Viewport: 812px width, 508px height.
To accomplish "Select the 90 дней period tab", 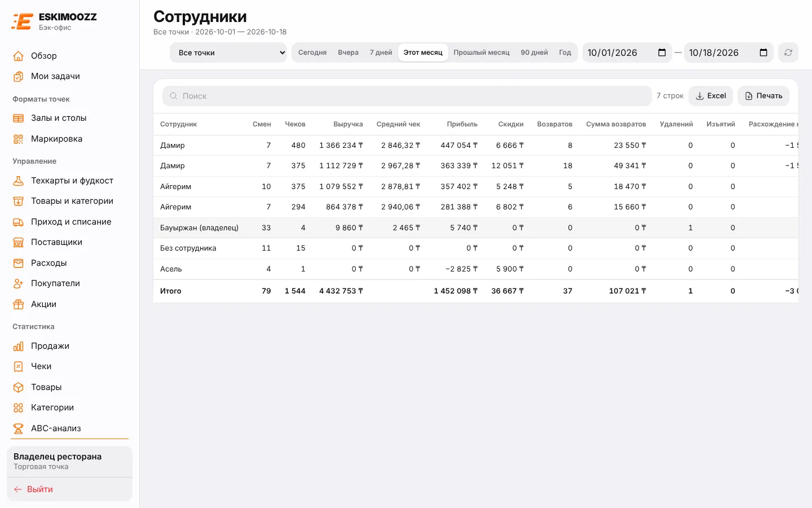I will click(535, 52).
